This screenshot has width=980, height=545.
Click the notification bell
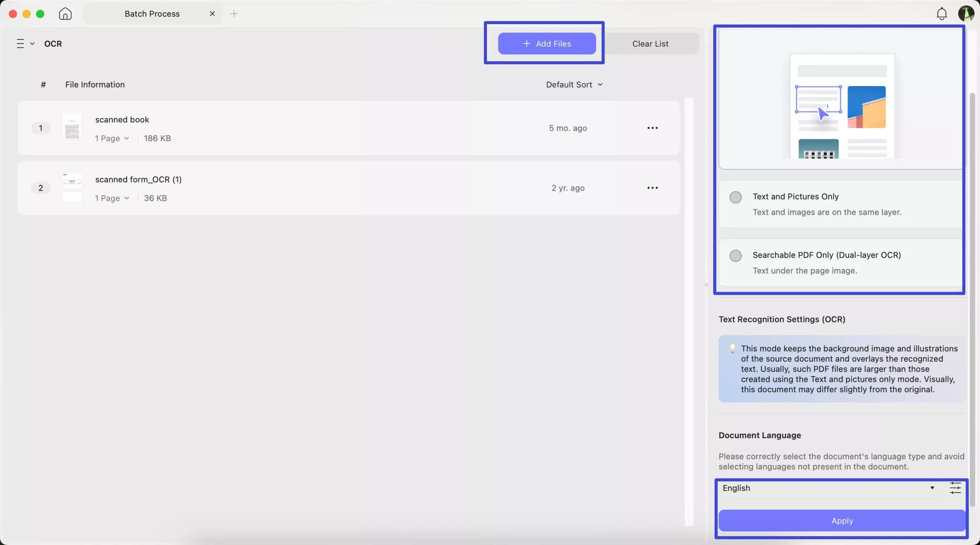point(941,13)
